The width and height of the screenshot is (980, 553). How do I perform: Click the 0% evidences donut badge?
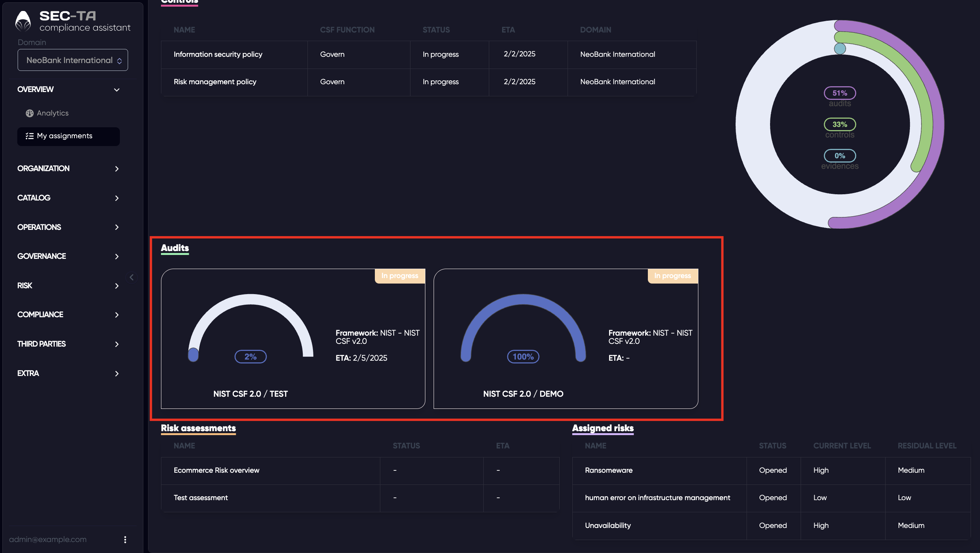(839, 156)
